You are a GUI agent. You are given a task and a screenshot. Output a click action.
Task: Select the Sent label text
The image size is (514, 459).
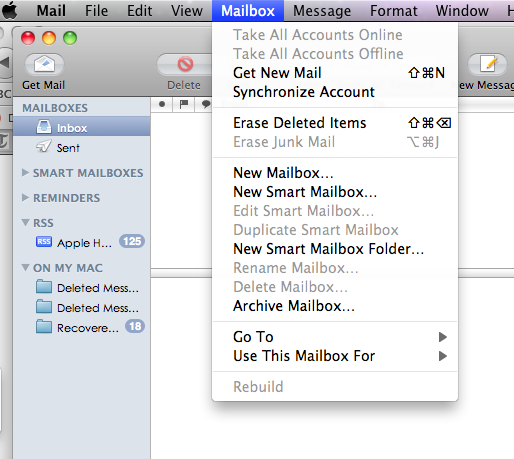(x=68, y=148)
